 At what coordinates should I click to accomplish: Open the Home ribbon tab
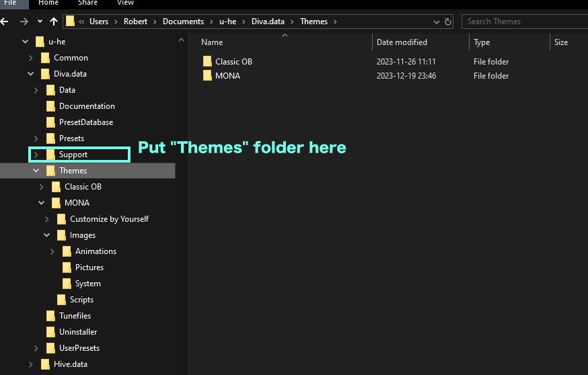point(48,3)
